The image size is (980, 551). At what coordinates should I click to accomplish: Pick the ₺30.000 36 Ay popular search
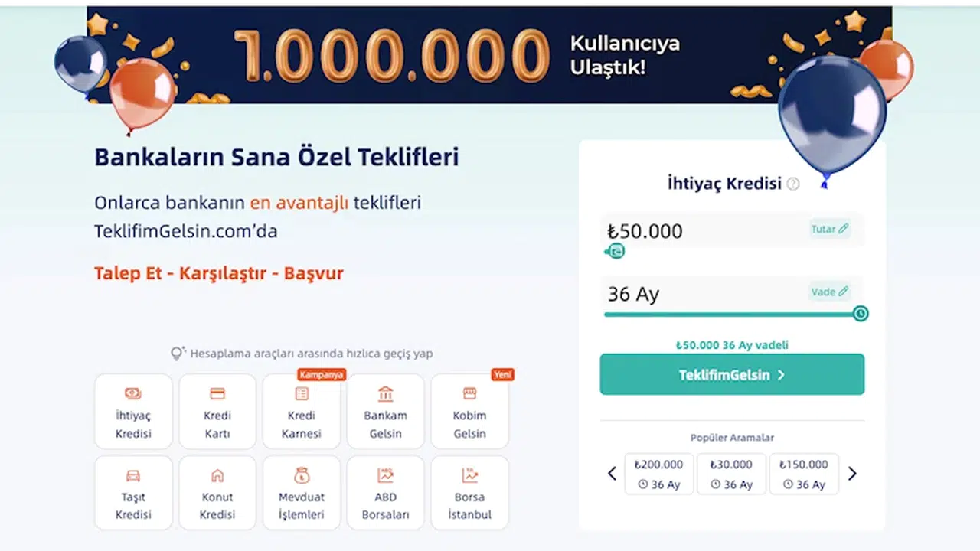point(731,474)
